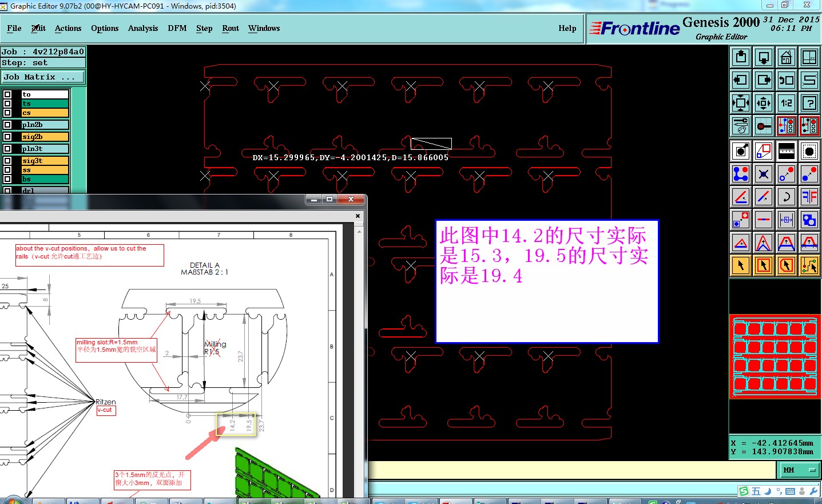Click the mirror F icon
822x504 pixels.
point(809,197)
